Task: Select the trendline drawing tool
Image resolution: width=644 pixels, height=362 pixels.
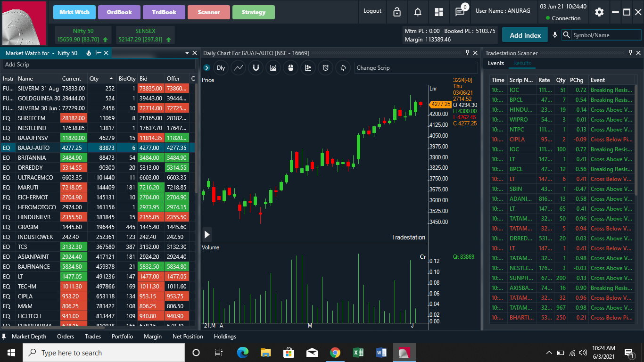Action: click(x=238, y=67)
